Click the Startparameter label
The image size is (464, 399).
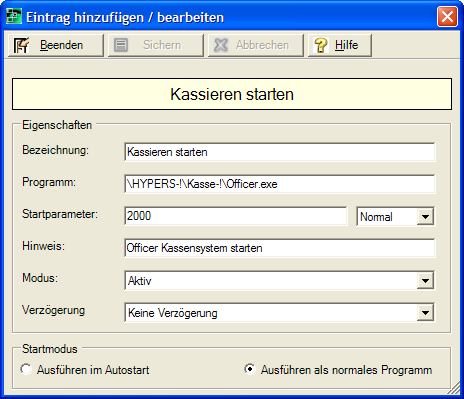click(60, 214)
